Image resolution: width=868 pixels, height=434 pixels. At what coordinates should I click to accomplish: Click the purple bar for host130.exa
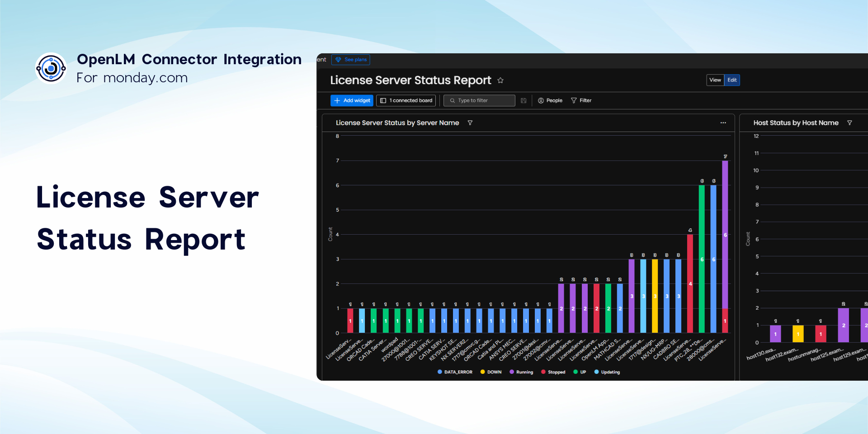pyautogui.click(x=775, y=334)
